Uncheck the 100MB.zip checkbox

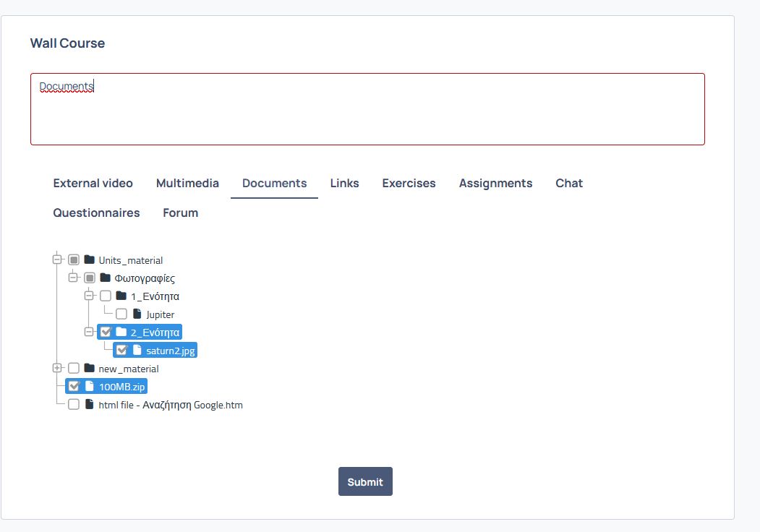point(74,386)
